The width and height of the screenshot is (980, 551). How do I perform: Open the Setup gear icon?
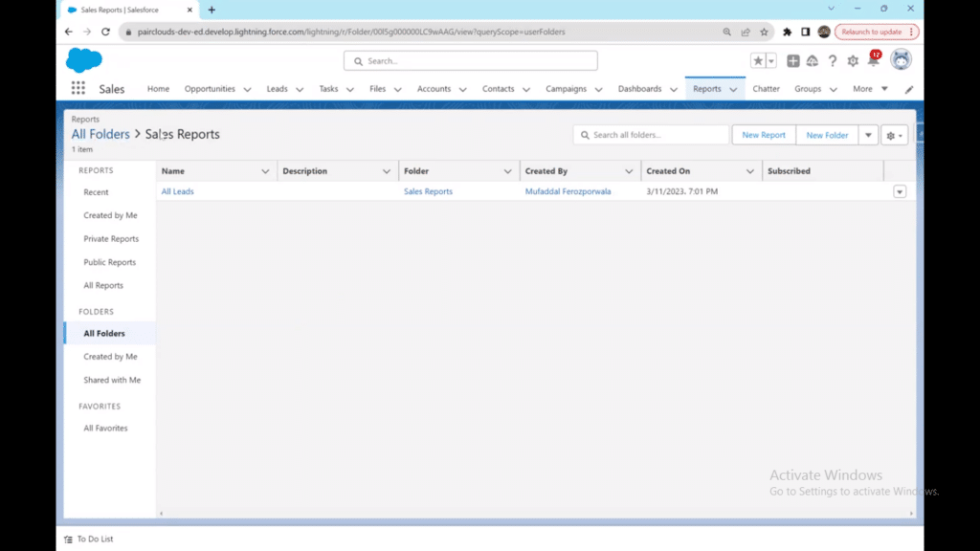[x=853, y=60]
